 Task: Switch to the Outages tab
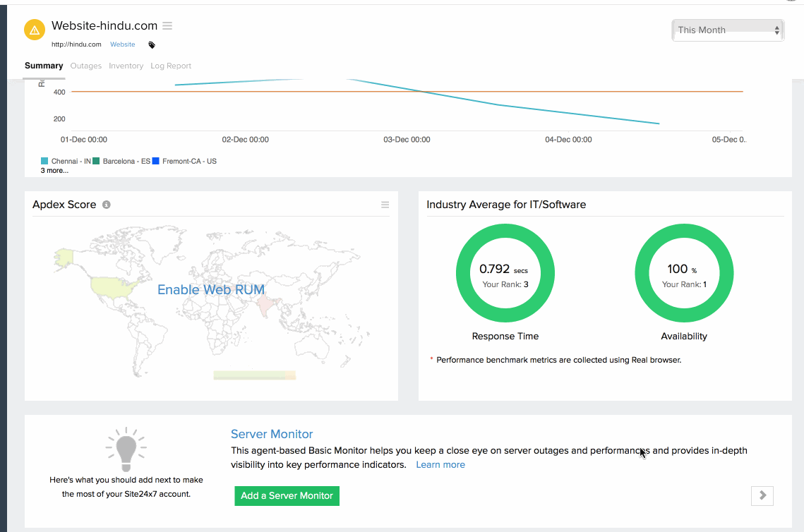click(86, 66)
